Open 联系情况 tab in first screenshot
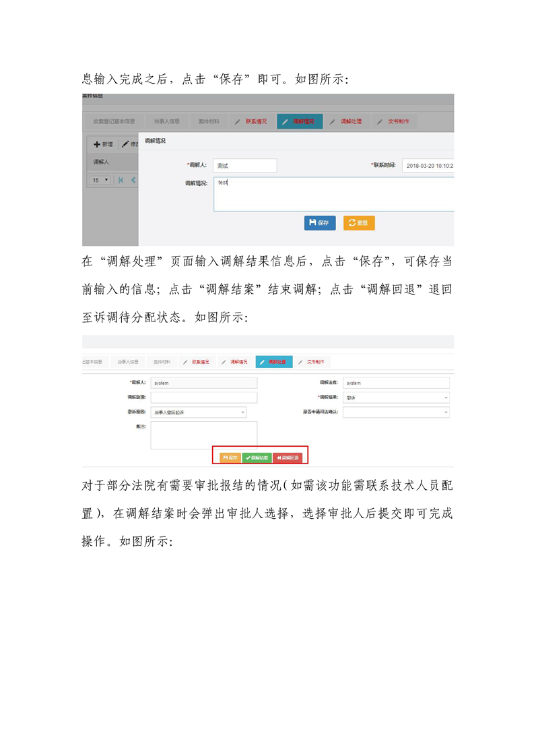The width and height of the screenshot is (534, 756). click(x=251, y=121)
